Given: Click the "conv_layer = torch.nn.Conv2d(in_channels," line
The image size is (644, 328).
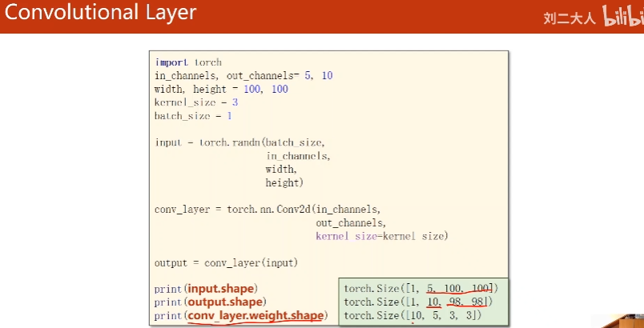Looking at the screenshot, I should tap(268, 210).
